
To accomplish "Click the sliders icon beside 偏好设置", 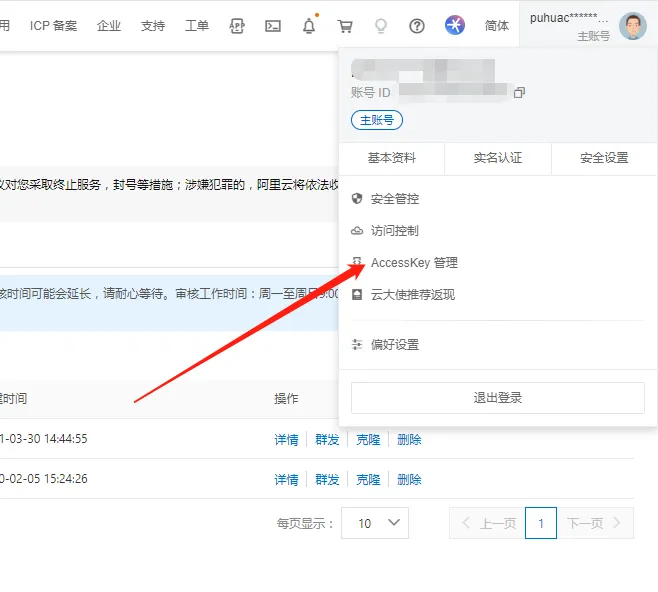I will click(357, 344).
